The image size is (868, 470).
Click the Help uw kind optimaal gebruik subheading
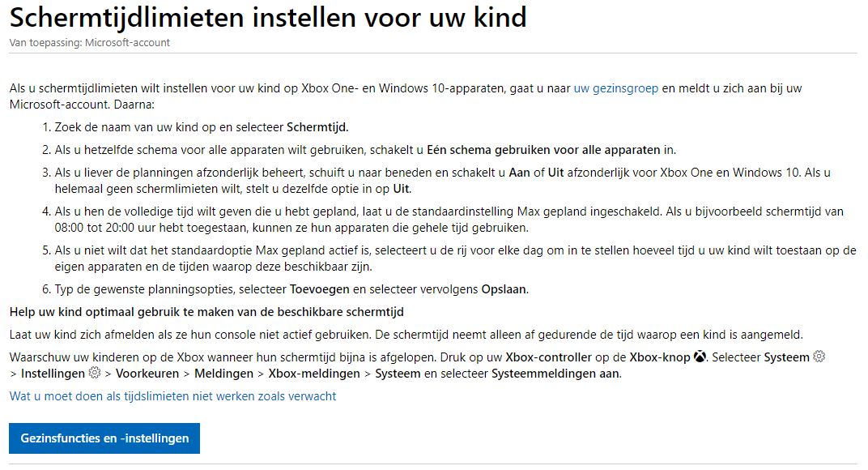[206, 312]
